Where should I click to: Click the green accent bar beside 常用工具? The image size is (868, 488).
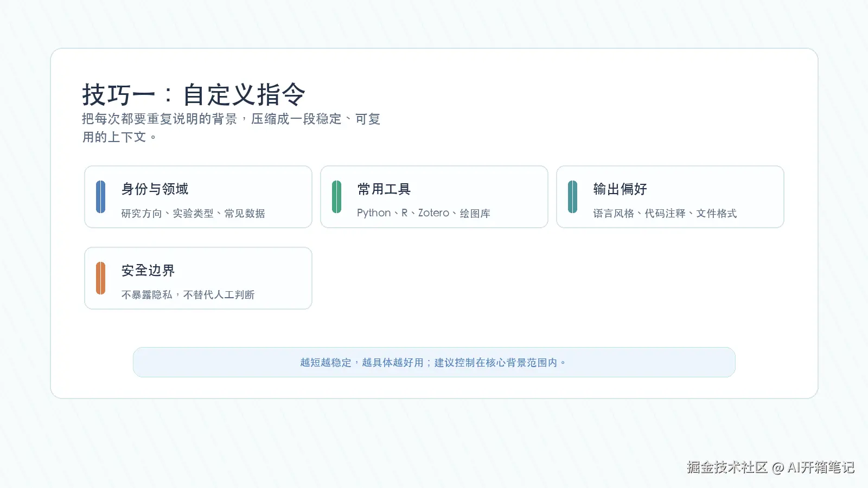[x=336, y=197]
